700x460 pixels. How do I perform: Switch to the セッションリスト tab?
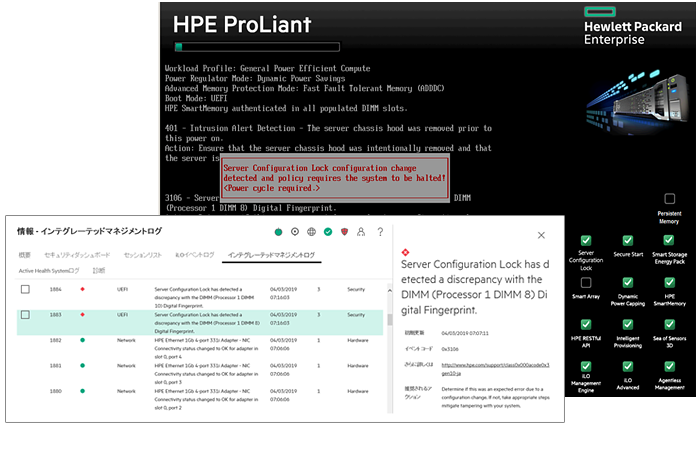pyautogui.click(x=143, y=255)
